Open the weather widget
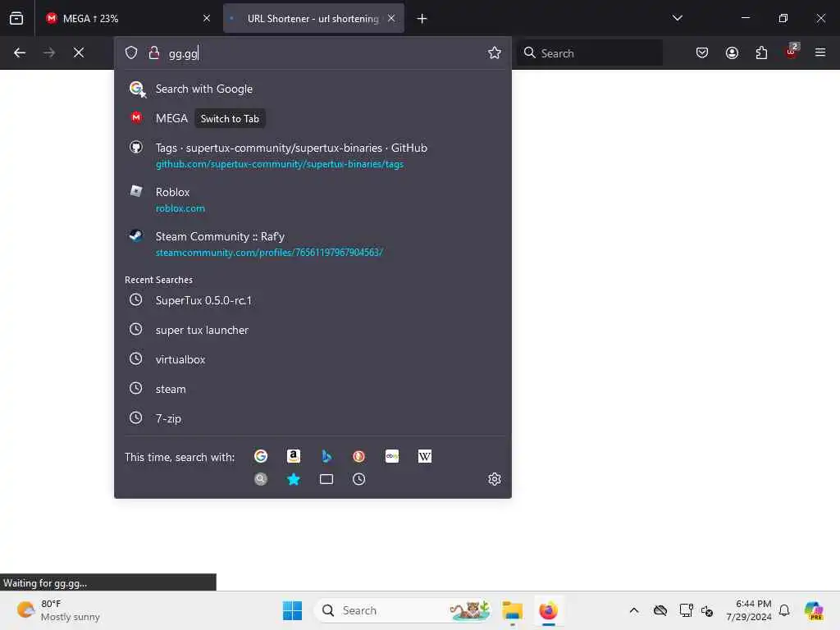Screen dimensions: 840x630 (58, 610)
